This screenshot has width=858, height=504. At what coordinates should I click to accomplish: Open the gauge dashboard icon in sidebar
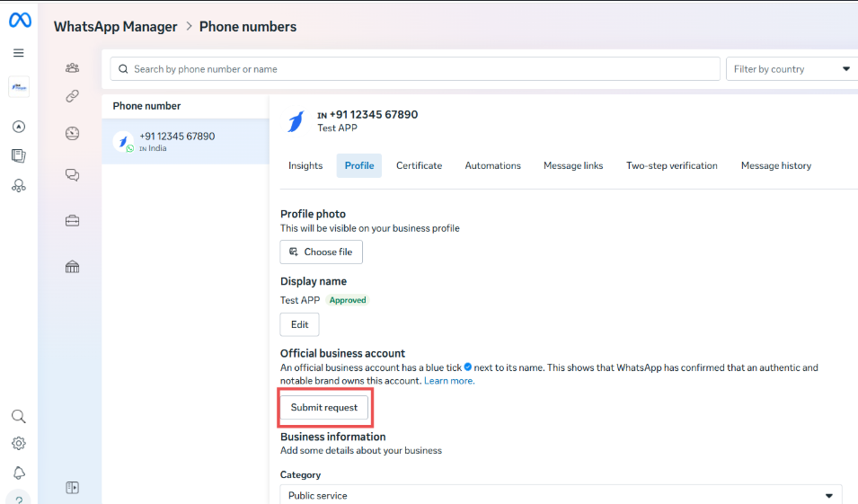tap(73, 134)
